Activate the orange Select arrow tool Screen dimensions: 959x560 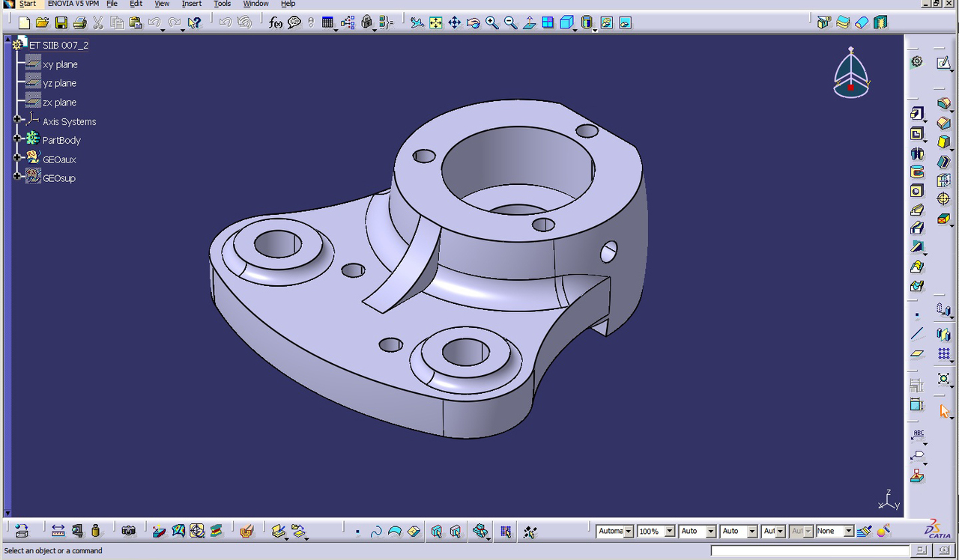943,411
